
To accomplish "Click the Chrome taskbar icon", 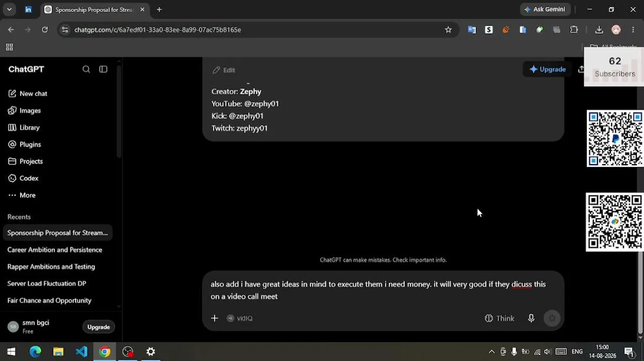I will coord(104,351).
